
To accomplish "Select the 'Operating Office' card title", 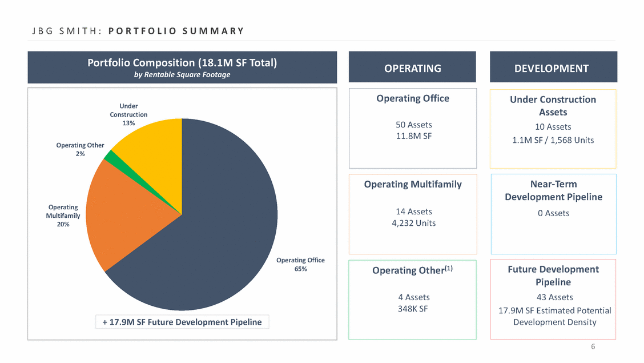I will tap(413, 99).
